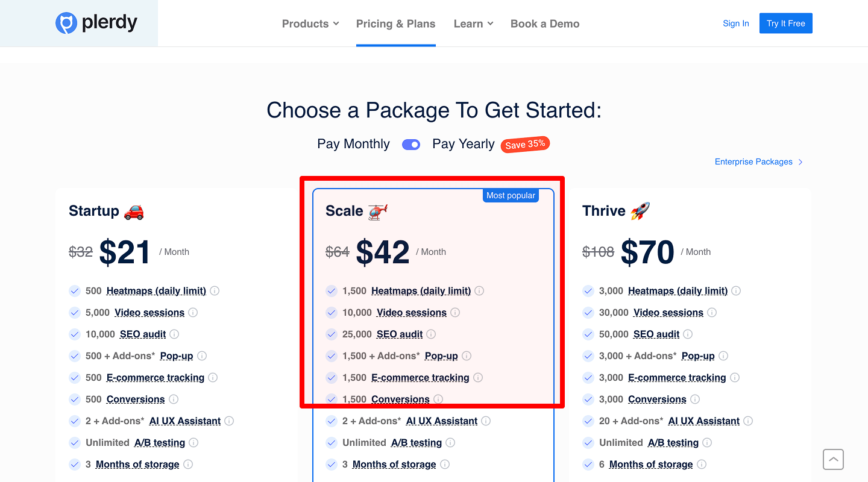Viewport: 868px width, 482px height.
Task: Click the scroll-to-top arrow button
Action: click(833, 460)
